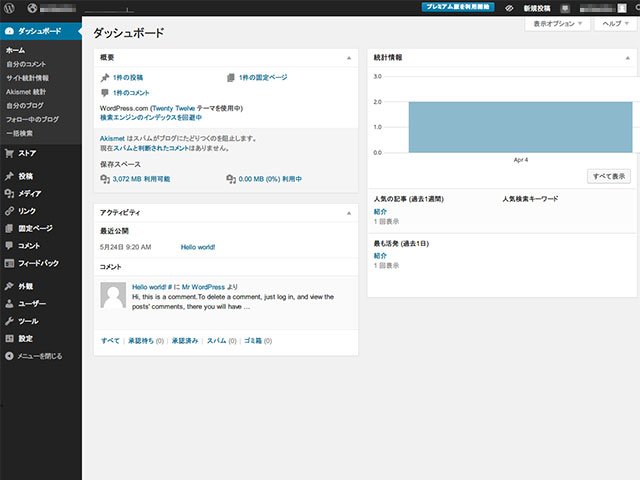Click the 外観 paintbrush icon

(9, 286)
